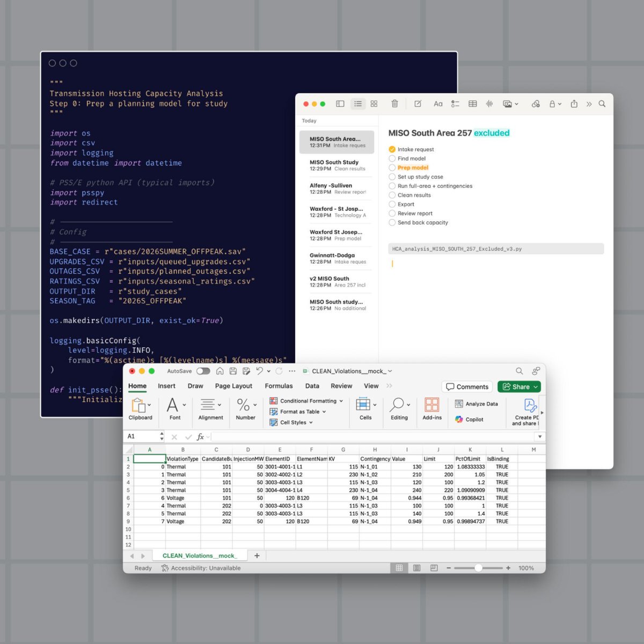Open the v2 MISO South note
This screenshot has height=644, width=644.
(x=337, y=282)
